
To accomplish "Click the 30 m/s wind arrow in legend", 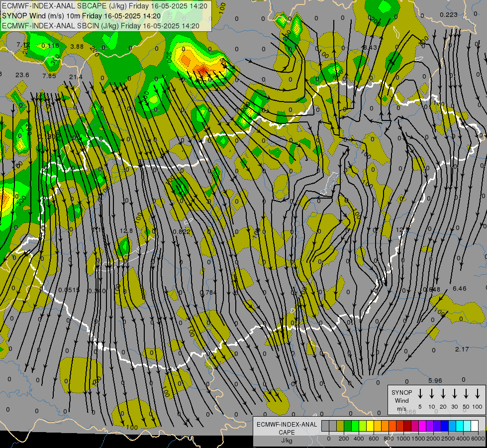I will 455,394.
